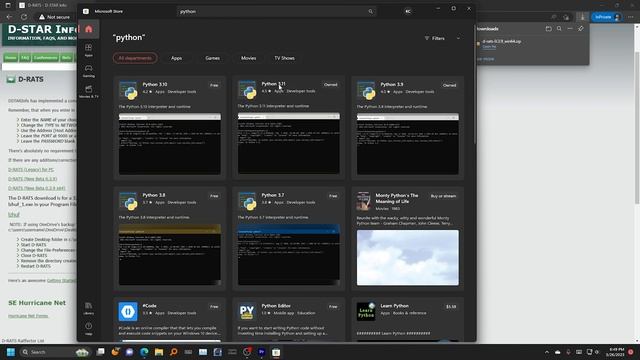
Task: Select All departments filter
Action: pos(135,58)
